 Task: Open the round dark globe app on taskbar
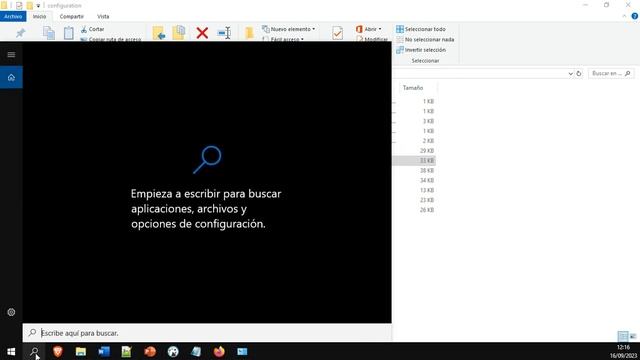point(173,351)
